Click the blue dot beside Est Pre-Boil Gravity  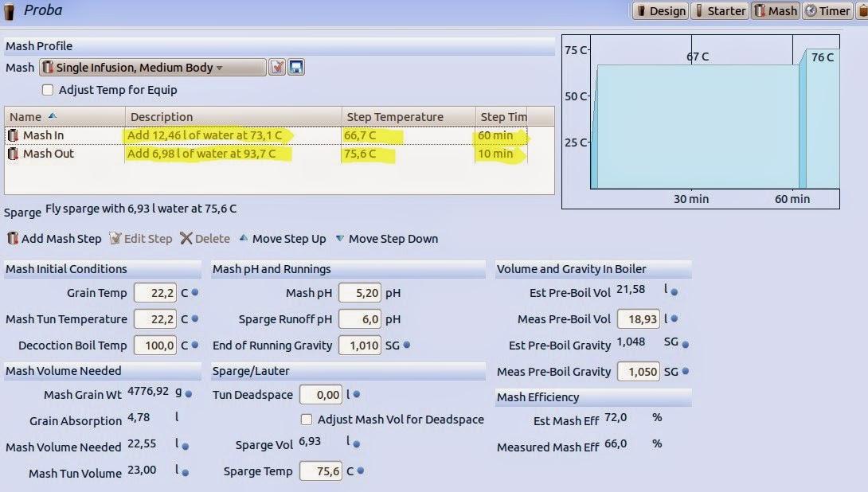(x=686, y=344)
